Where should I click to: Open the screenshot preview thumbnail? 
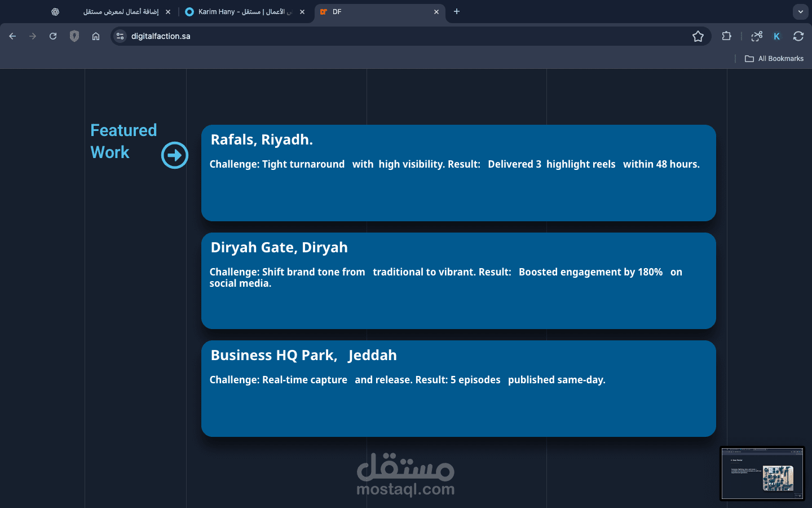pyautogui.click(x=762, y=474)
